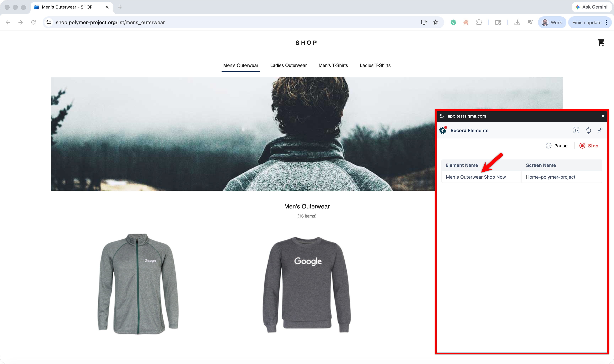Switch to Ladies Outerwear tab
This screenshot has height=364, width=614.
click(288, 66)
